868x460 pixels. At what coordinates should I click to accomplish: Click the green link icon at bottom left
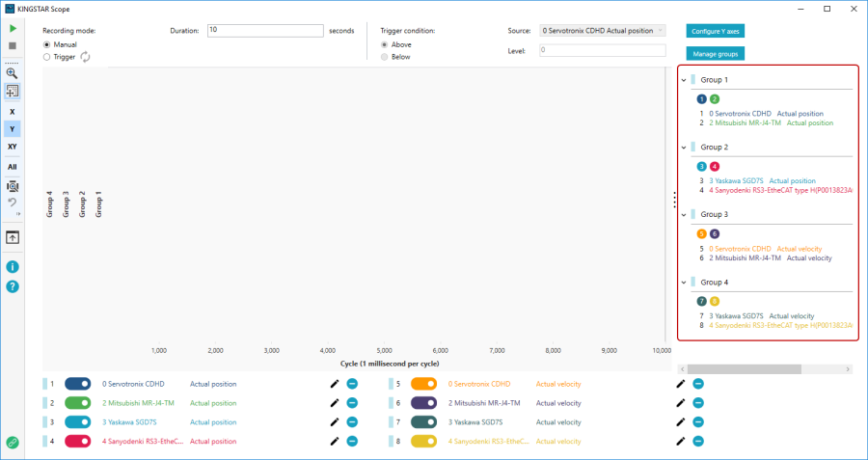point(13,443)
